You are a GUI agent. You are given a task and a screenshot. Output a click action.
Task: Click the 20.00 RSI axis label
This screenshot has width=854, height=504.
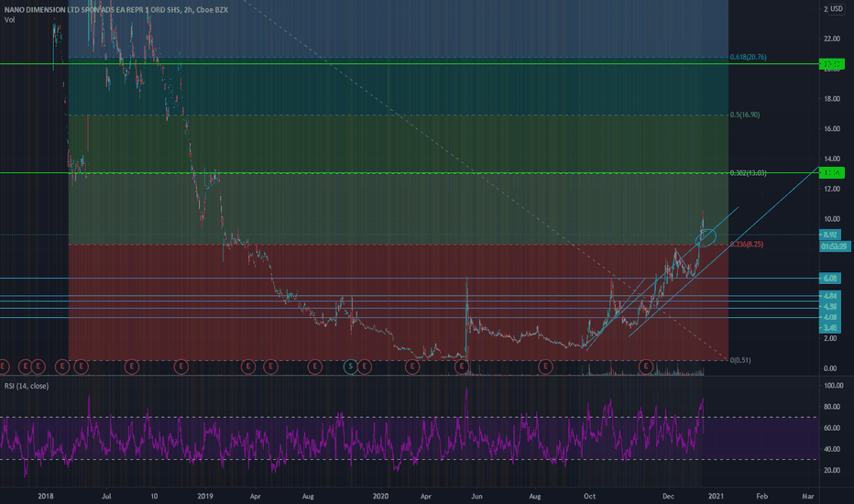click(832, 470)
